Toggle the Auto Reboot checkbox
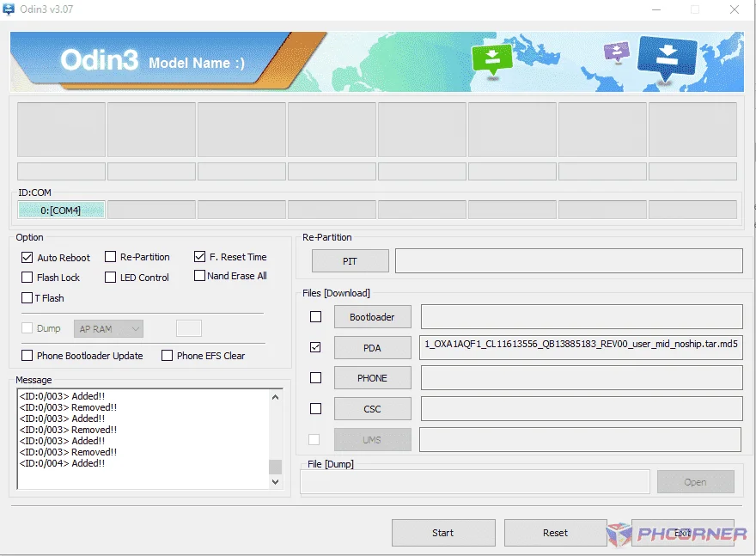The image size is (756, 556). coord(27,258)
